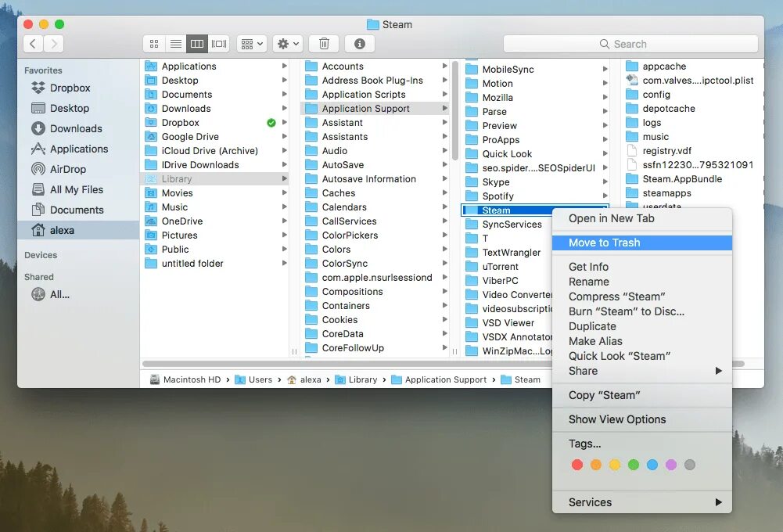Choose Copy "Steam" in the context menu

pyautogui.click(x=641, y=395)
